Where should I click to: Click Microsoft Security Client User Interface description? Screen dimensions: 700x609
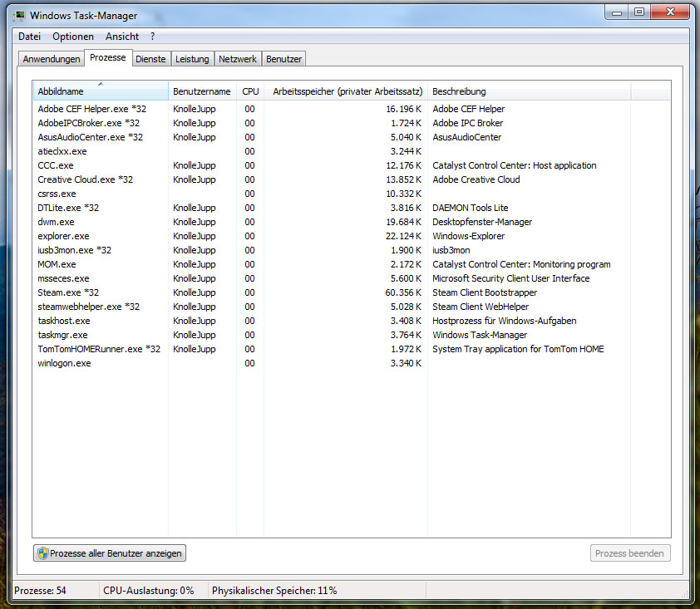coord(511,278)
